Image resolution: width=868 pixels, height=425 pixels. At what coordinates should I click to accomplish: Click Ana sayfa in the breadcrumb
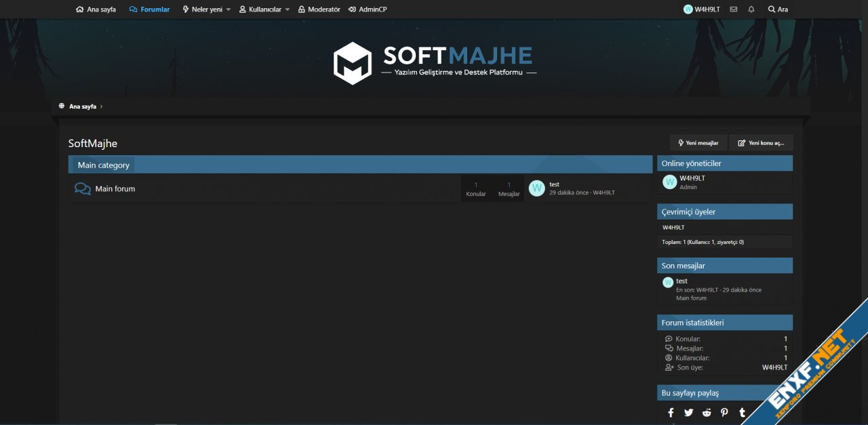(x=83, y=106)
